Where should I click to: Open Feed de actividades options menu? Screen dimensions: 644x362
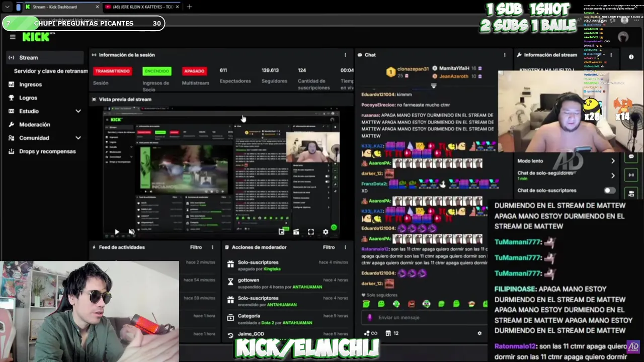[x=212, y=247]
